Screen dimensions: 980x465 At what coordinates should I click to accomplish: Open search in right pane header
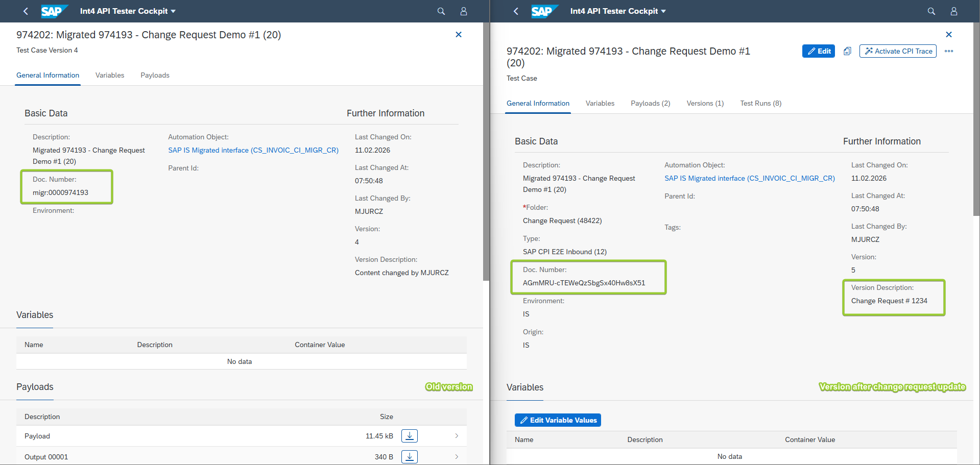(x=931, y=11)
